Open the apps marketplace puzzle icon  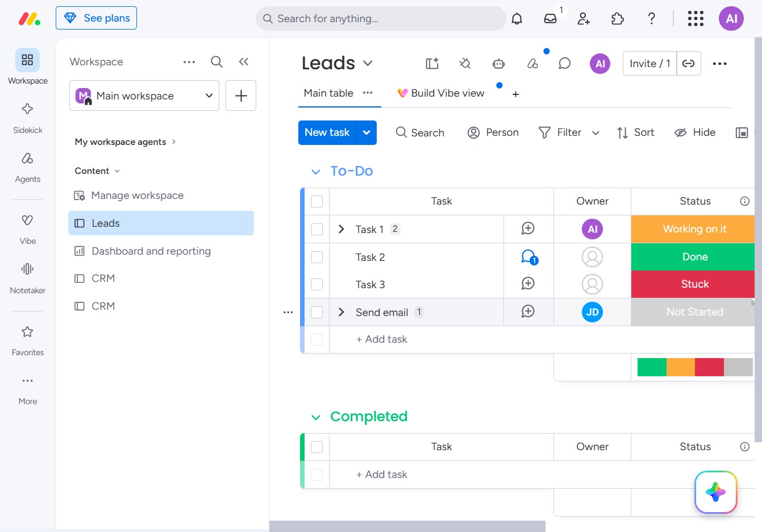(x=618, y=19)
